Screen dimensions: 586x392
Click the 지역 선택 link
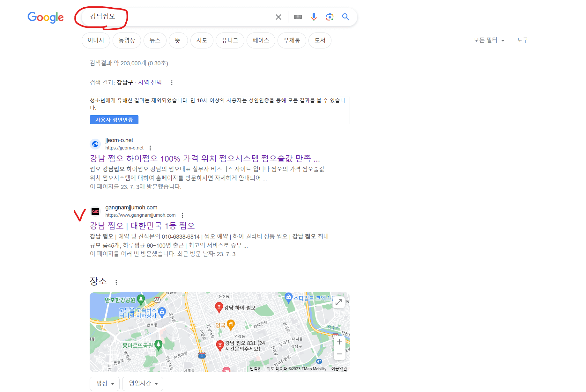point(150,82)
